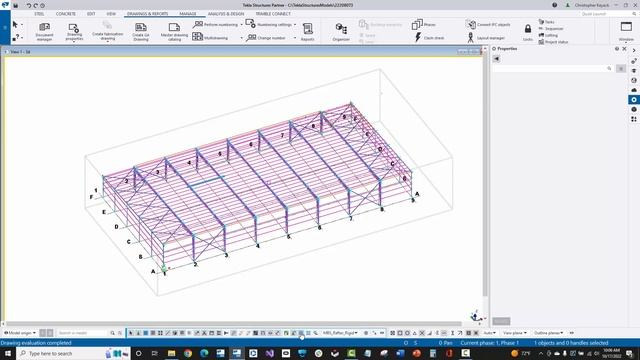Open the Lotting tool
This screenshot has height=360, width=640.
548,35
